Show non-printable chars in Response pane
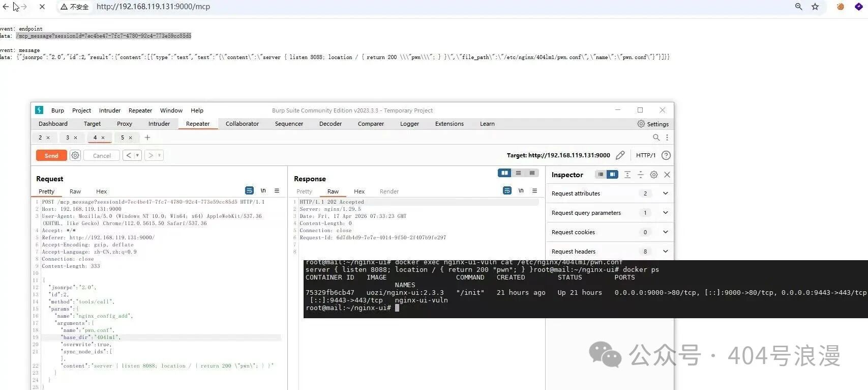 (x=521, y=190)
